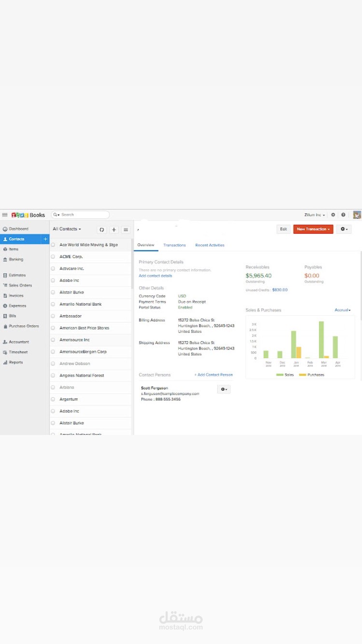
Task: Tick checkbox for AmerisourceBergen Corp
Action: tap(53, 351)
